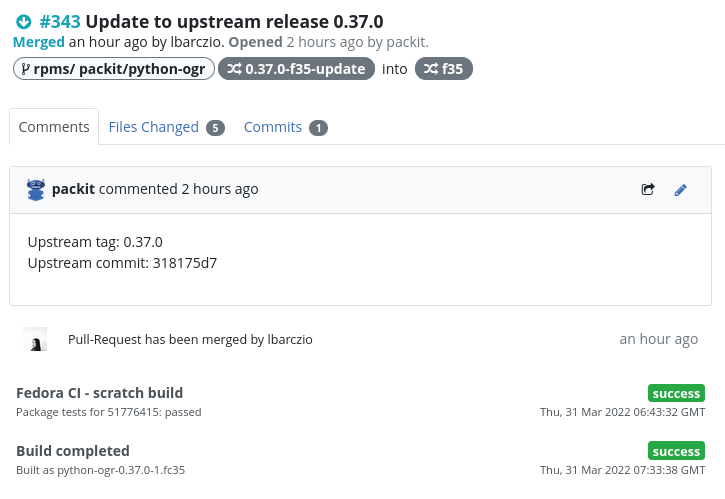Open the Build completed link
The width and height of the screenshot is (725, 499).
(73, 450)
